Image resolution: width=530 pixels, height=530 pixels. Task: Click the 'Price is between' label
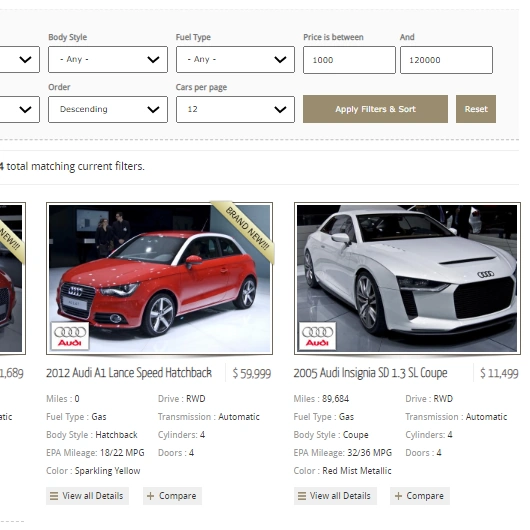pos(333,37)
